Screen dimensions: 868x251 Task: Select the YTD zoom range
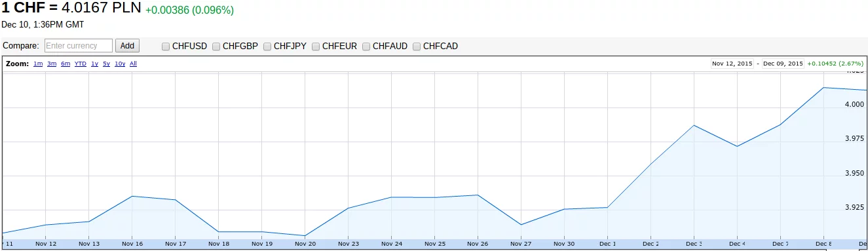pos(81,64)
